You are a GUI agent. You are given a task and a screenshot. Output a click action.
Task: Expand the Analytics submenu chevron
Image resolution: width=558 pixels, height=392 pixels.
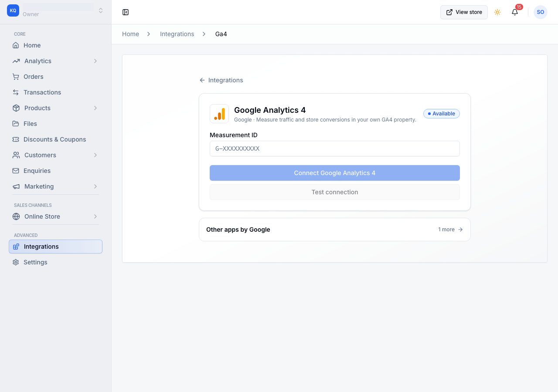(95, 61)
